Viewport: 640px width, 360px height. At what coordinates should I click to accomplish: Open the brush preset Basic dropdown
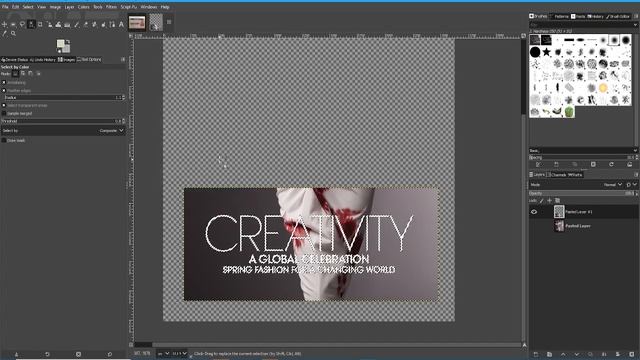pyautogui.click(x=583, y=151)
